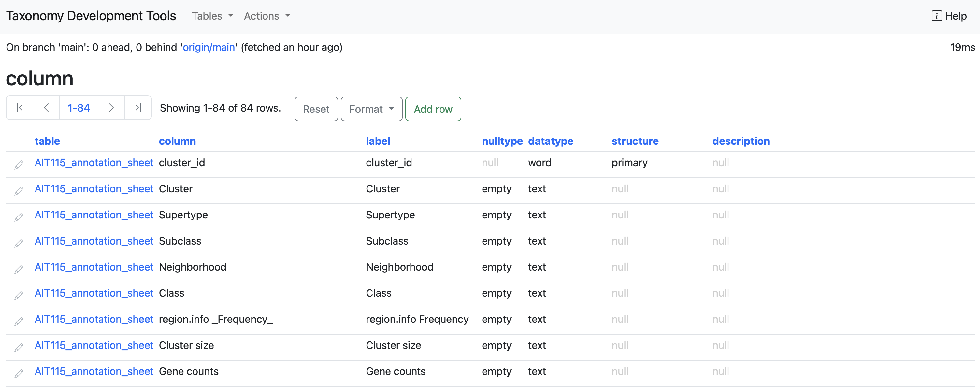Click the nulltype column header
The width and height of the screenshot is (980, 388).
[502, 141]
